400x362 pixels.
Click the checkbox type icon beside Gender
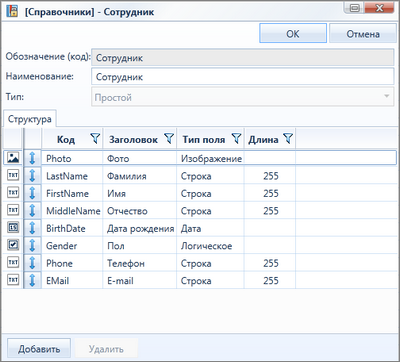pos(13,245)
